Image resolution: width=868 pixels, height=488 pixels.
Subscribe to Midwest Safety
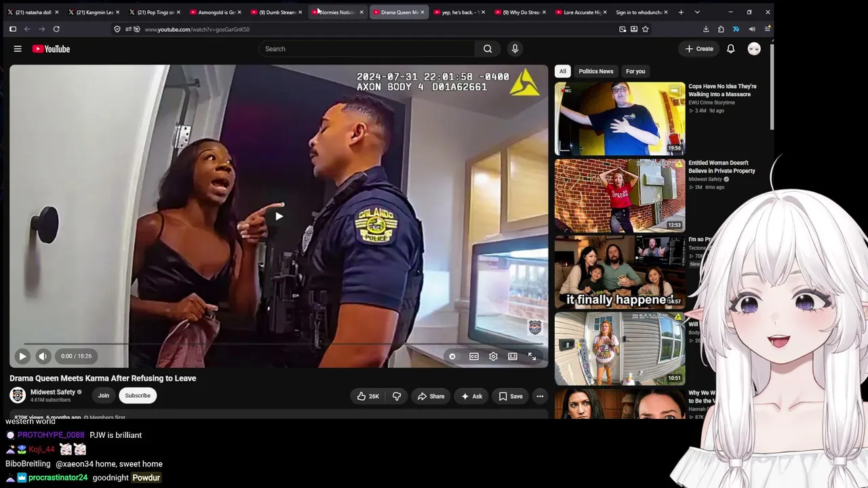[138, 396]
